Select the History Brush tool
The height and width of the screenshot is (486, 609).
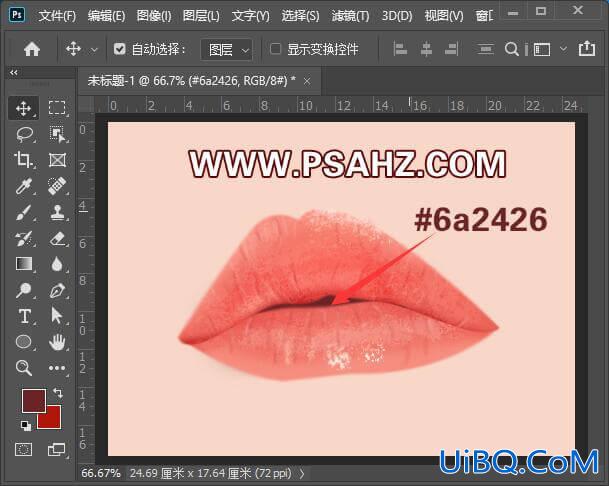point(23,239)
